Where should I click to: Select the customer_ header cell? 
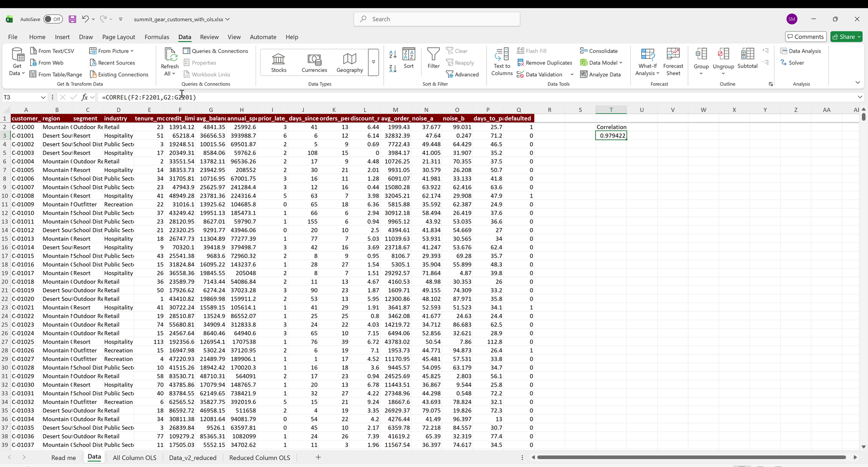(x=26, y=119)
